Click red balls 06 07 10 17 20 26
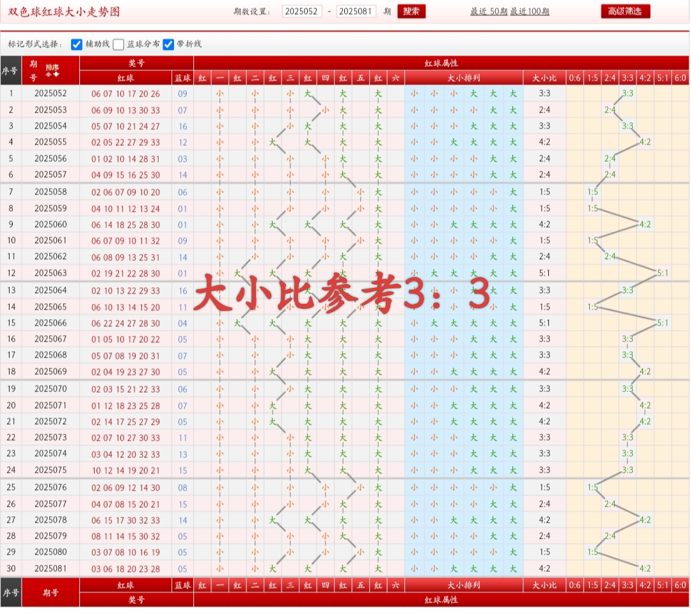Viewport: 691px width, 616px height. (x=125, y=94)
